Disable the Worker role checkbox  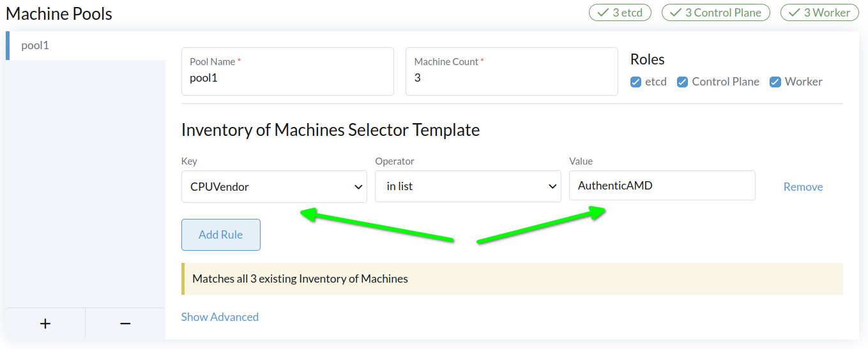click(x=775, y=82)
